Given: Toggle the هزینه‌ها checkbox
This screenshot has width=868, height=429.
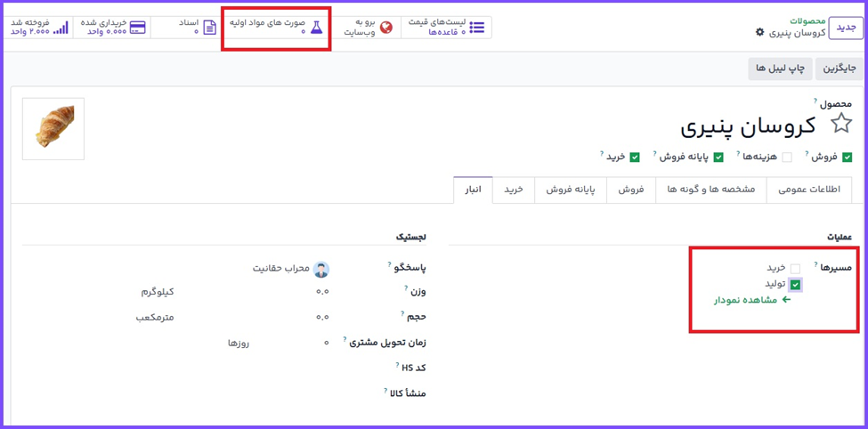Looking at the screenshot, I should [x=786, y=158].
